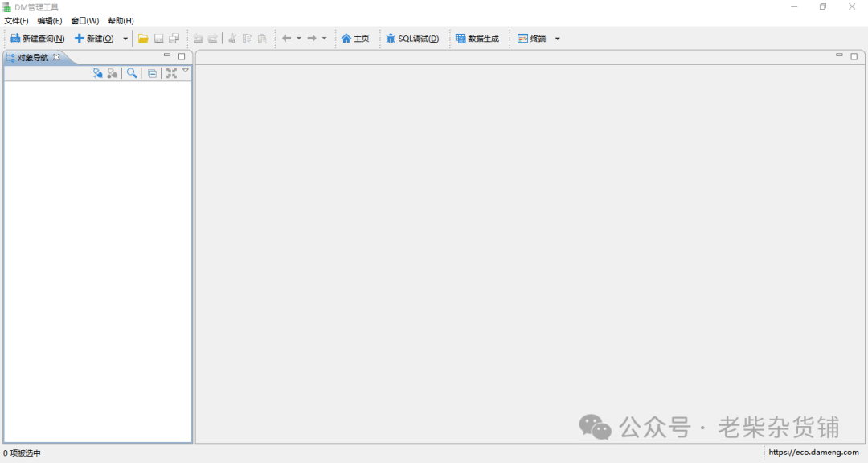Open 数据生成 data generation tool
Screen dimensions: 868x463
pyautogui.click(x=477, y=39)
